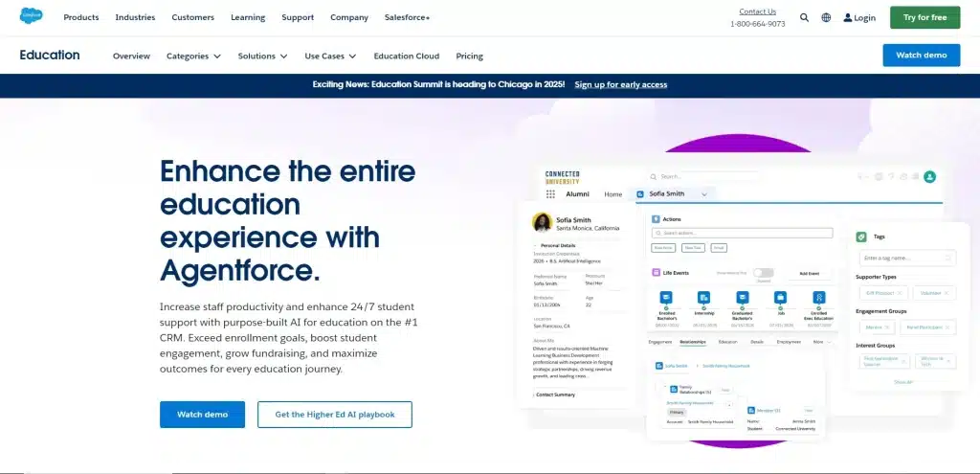Click Show All under Interest Groups
Image resolution: width=980 pixels, height=474 pixels.
point(903,382)
